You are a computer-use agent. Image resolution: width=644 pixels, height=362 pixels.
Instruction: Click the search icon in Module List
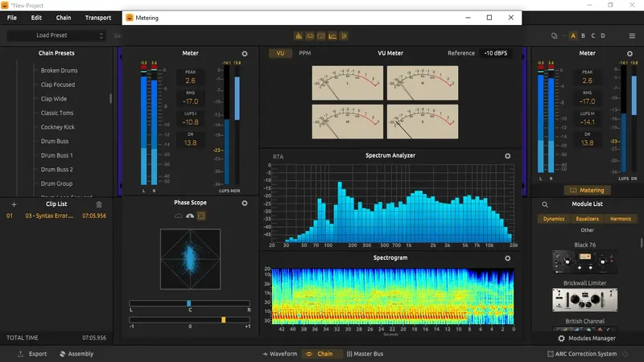tap(545, 204)
